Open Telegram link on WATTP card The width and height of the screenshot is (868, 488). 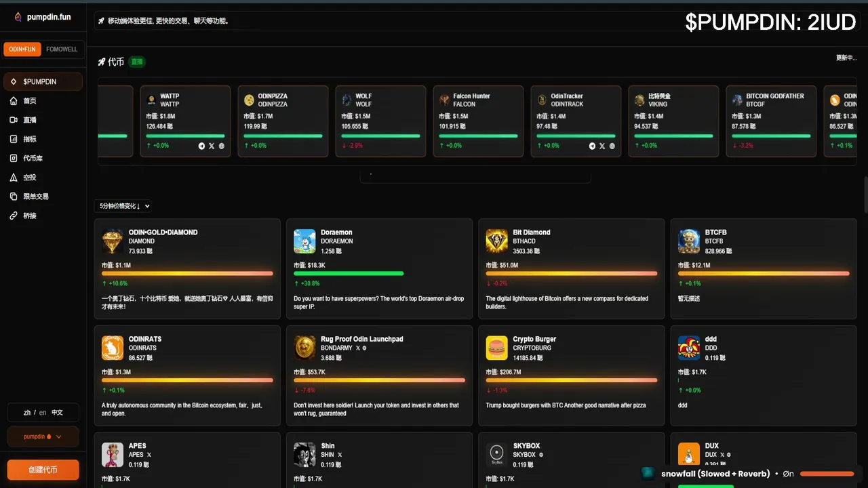[201, 146]
